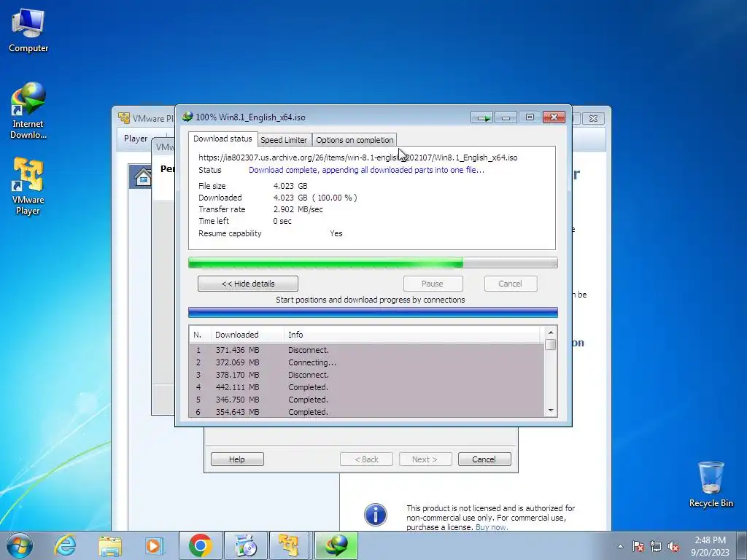
Task: Click the taskbar clock showing 2:48 PM
Action: 710,545
